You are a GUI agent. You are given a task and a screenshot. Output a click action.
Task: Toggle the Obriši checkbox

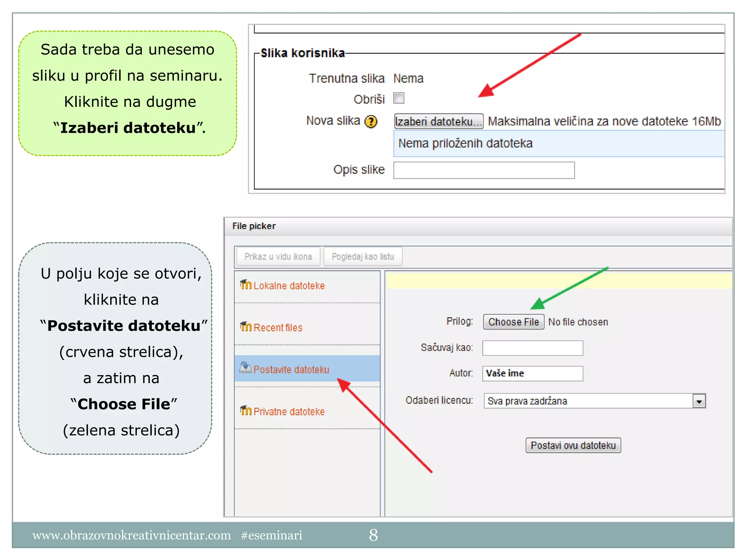[399, 98]
